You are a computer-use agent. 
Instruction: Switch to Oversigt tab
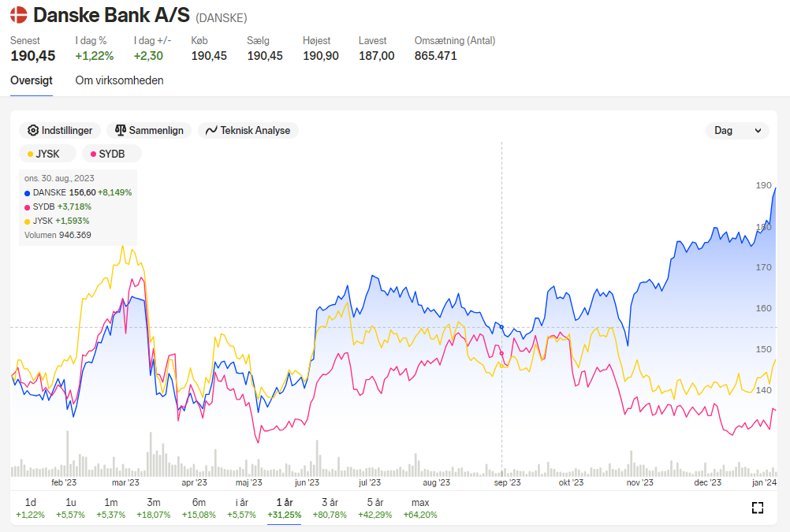(x=32, y=80)
